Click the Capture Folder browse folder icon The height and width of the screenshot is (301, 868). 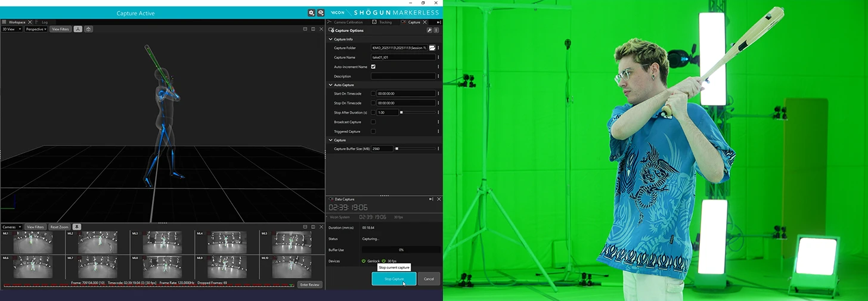432,48
